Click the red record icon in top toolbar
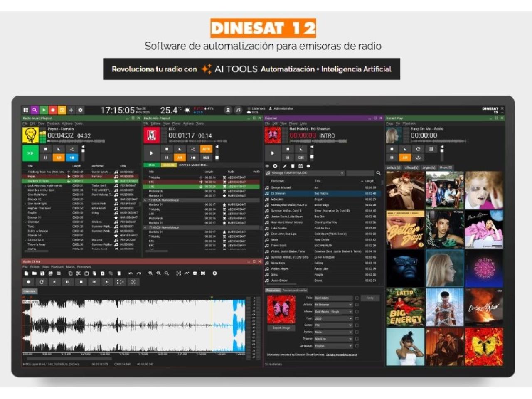Image resolution: width=532 pixels, height=399 pixels. tap(53, 110)
